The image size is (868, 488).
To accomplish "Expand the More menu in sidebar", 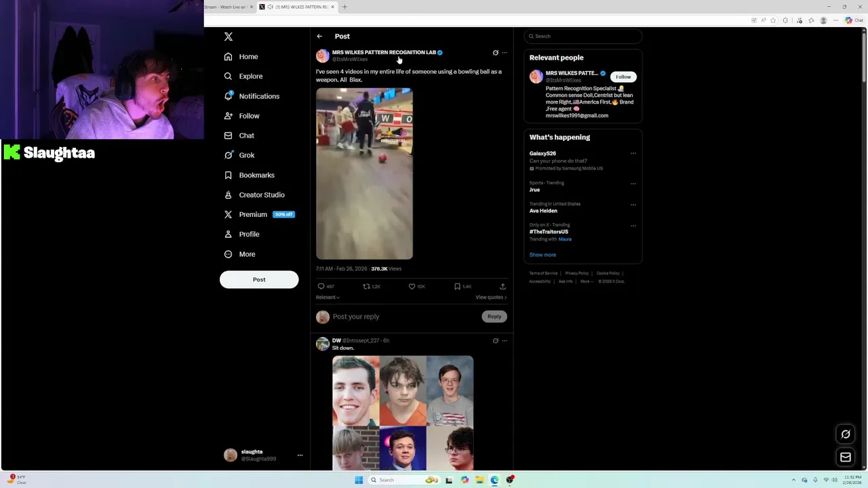I will [240, 254].
